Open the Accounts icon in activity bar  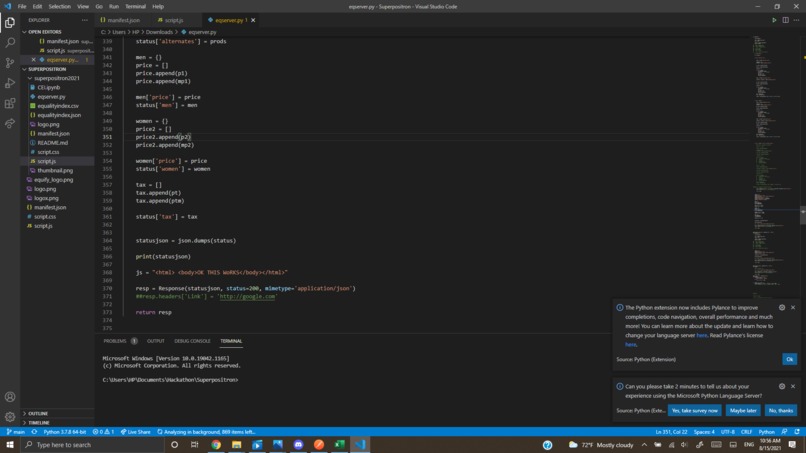[10, 397]
